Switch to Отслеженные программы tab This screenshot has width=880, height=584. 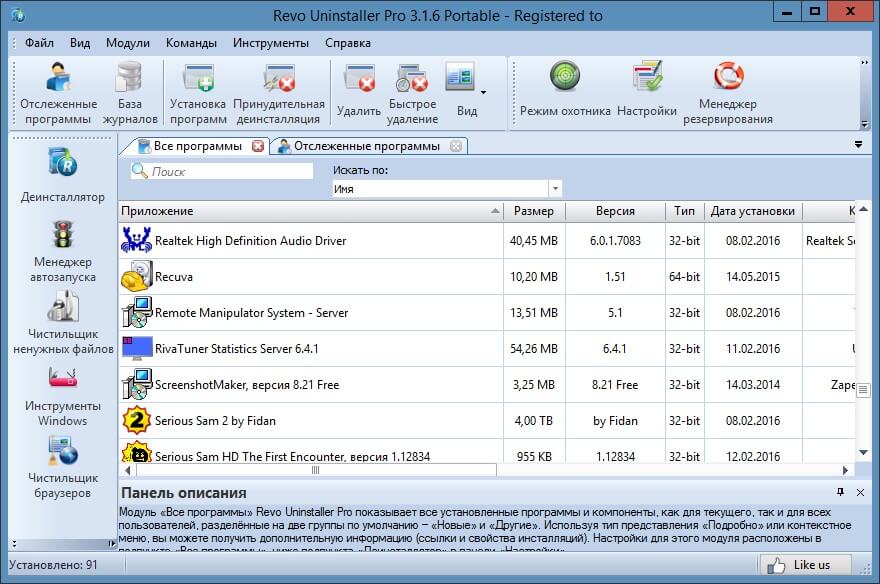point(368,146)
